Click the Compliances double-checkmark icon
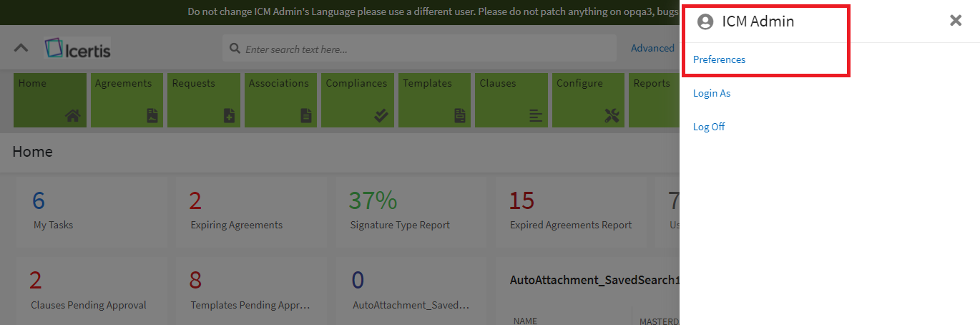The image size is (980, 325). (x=381, y=115)
